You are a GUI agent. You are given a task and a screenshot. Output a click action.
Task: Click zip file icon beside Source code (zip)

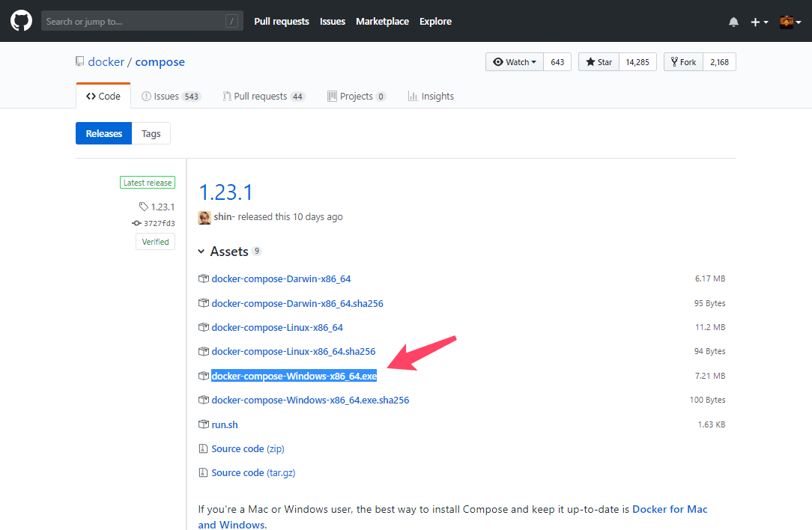click(203, 448)
